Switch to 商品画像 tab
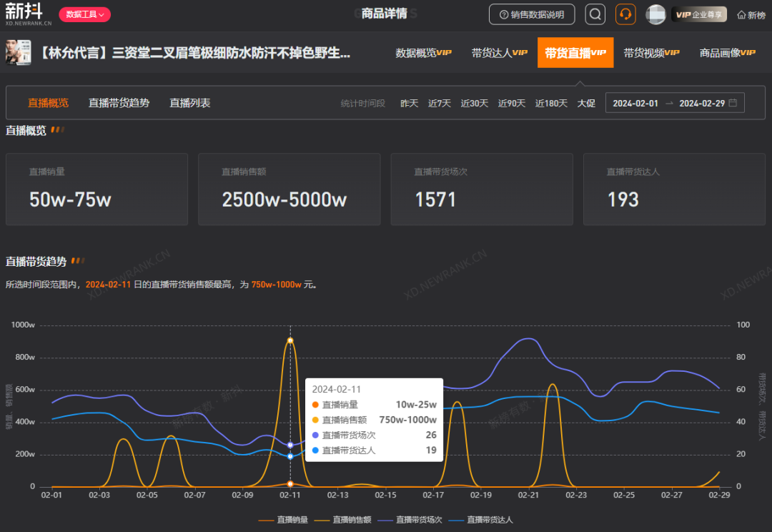772x532 pixels. pos(727,53)
